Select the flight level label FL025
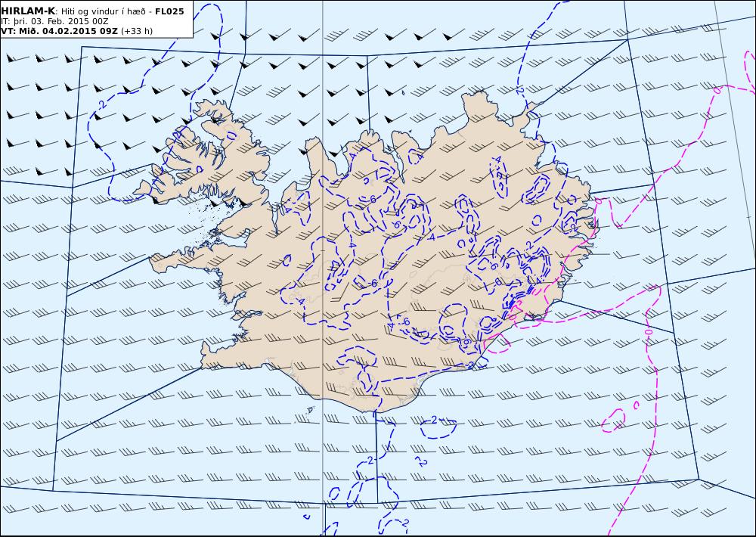This screenshot has height=537, width=756. [169, 11]
